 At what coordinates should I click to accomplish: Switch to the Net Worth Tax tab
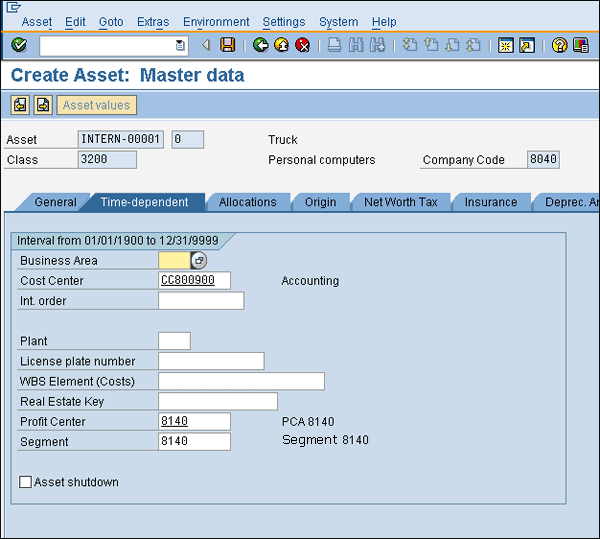[x=400, y=202]
